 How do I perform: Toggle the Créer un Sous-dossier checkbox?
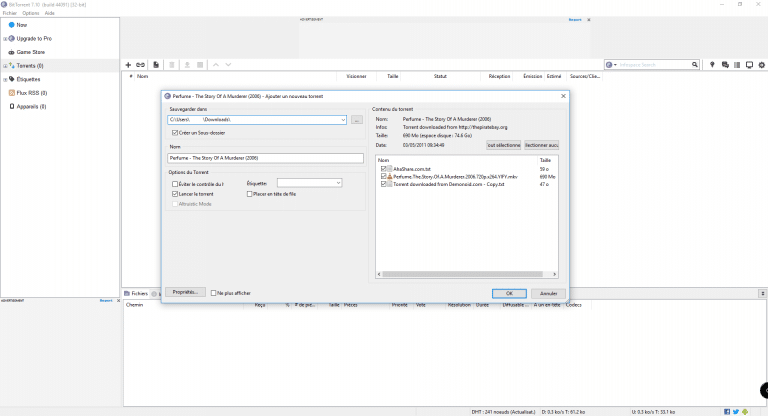(175, 133)
